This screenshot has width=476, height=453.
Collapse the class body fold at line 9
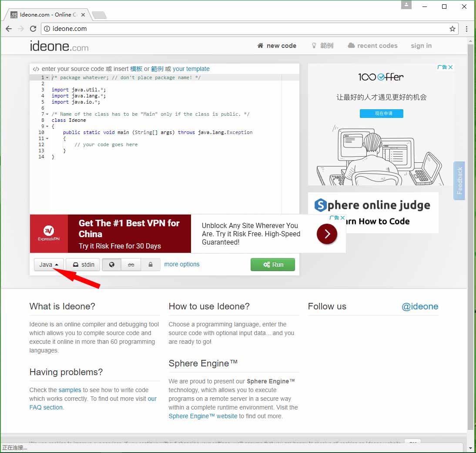coord(47,126)
